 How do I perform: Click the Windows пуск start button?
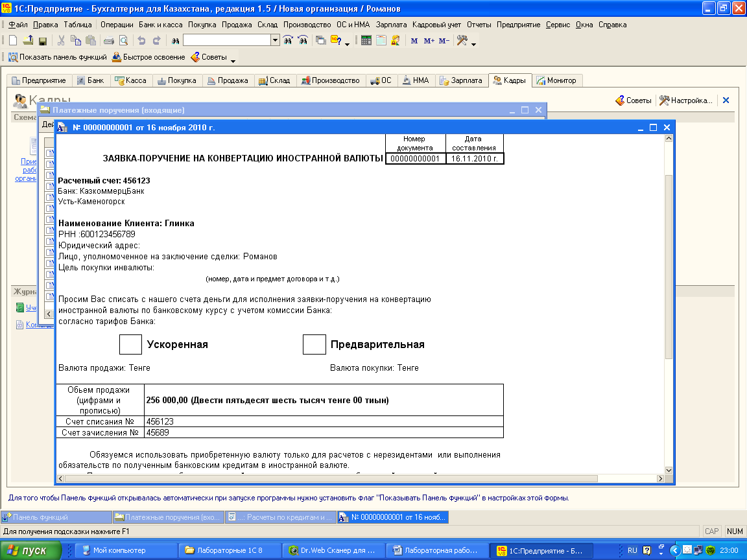(x=30, y=550)
